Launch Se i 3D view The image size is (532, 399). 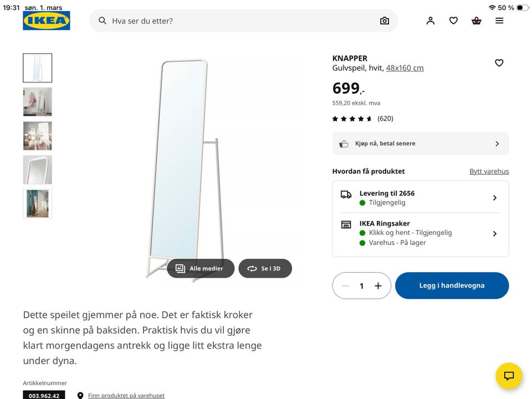point(265,268)
